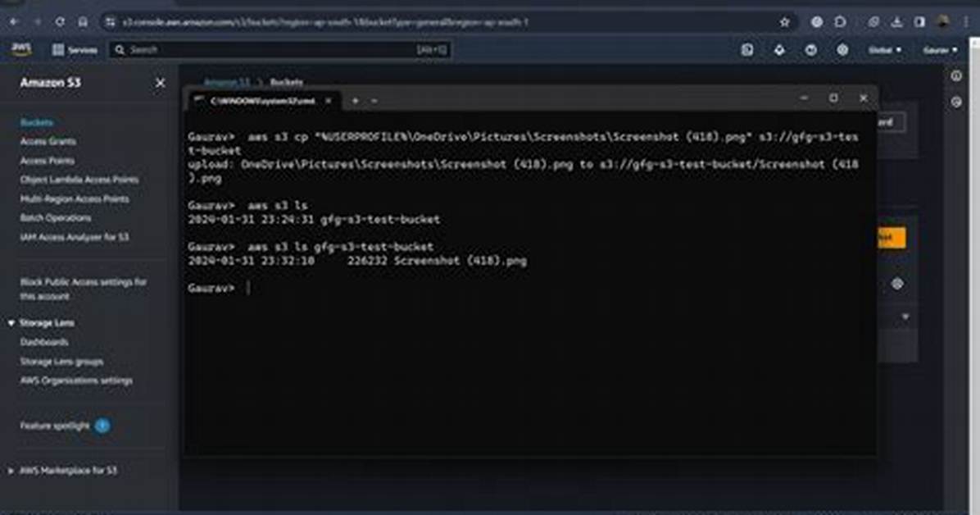
Task: Open Storage Lens Dashboards
Action: coord(43,342)
